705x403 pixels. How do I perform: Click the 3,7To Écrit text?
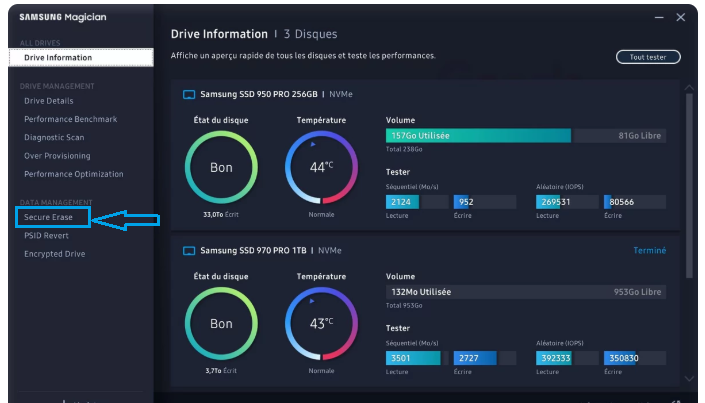click(221, 371)
